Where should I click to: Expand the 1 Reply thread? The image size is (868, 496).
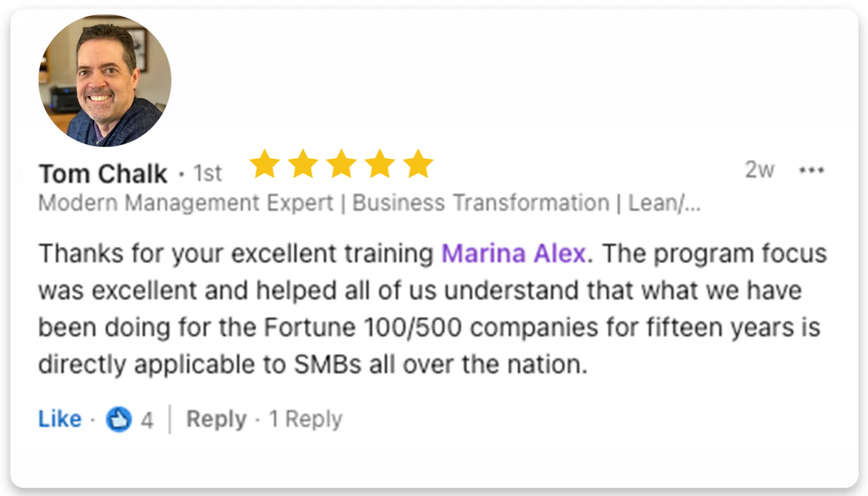coord(306,419)
